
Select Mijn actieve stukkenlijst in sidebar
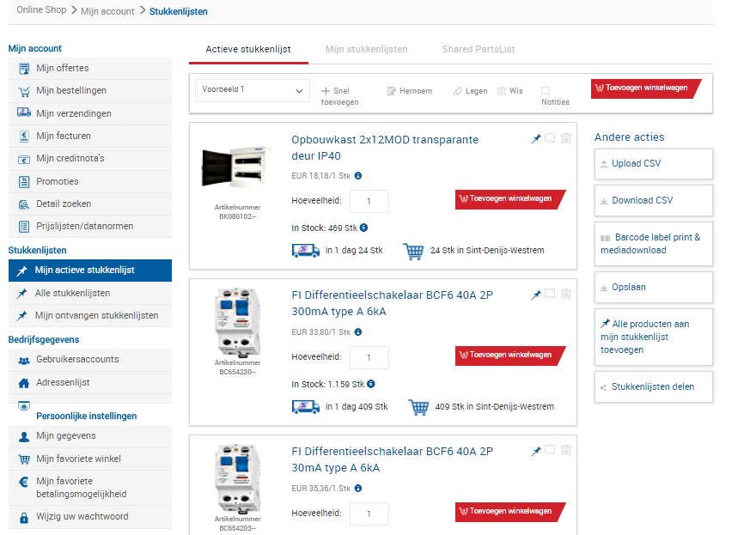click(90, 271)
